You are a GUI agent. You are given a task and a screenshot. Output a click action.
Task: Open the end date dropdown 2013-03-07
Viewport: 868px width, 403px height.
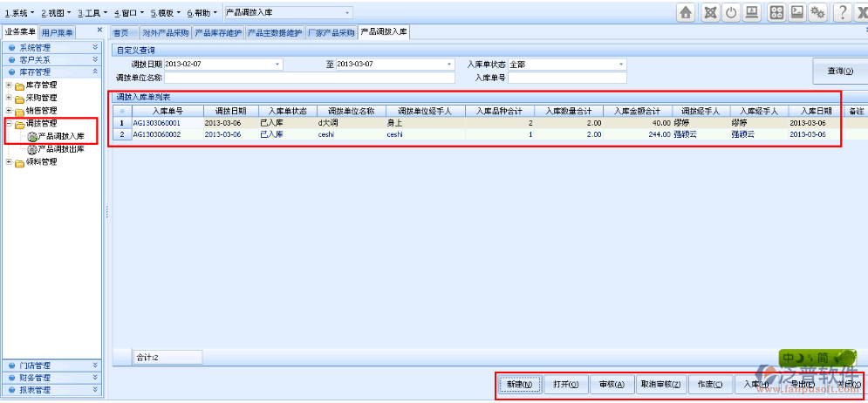(449, 65)
